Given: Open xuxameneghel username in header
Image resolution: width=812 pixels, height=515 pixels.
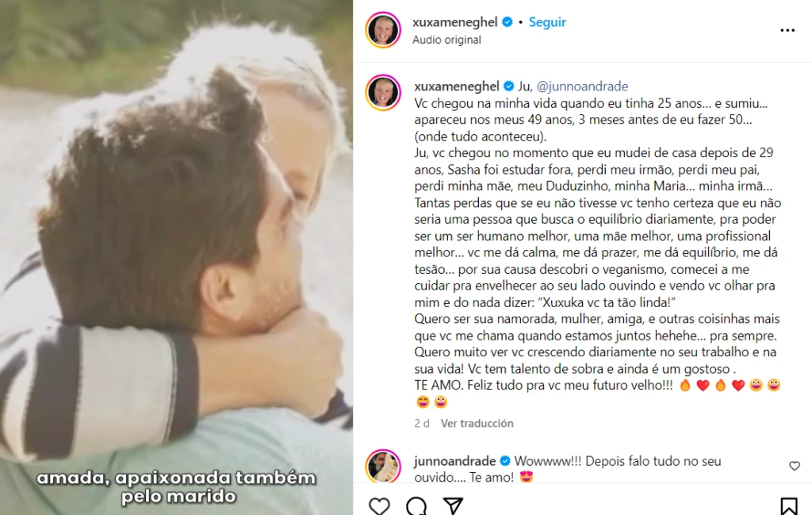Looking at the screenshot, I should point(455,22).
